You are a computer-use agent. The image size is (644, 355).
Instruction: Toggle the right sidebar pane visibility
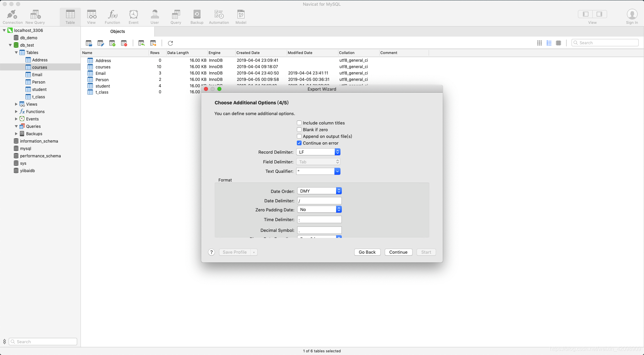599,14
